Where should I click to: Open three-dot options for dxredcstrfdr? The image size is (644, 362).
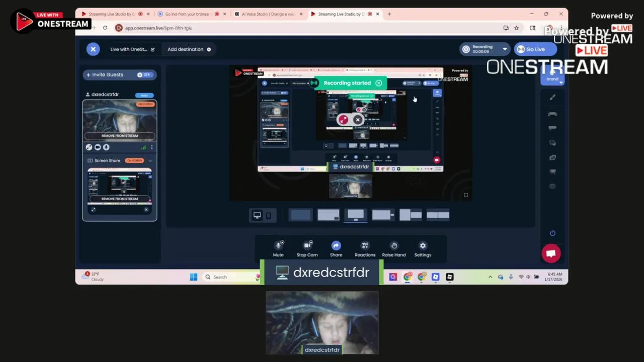point(151,147)
